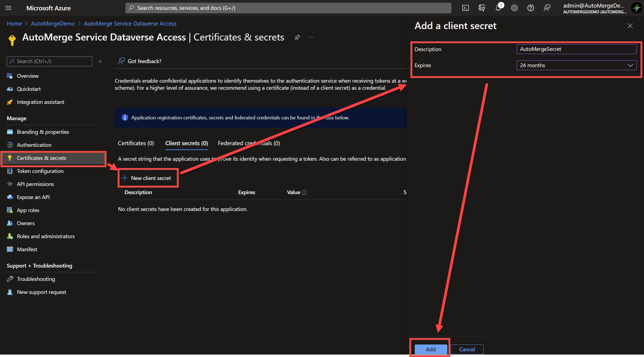Switch to the Certificates (0) tab
The width and height of the screenshot is (644, 357).
click(x=136, y=143)
